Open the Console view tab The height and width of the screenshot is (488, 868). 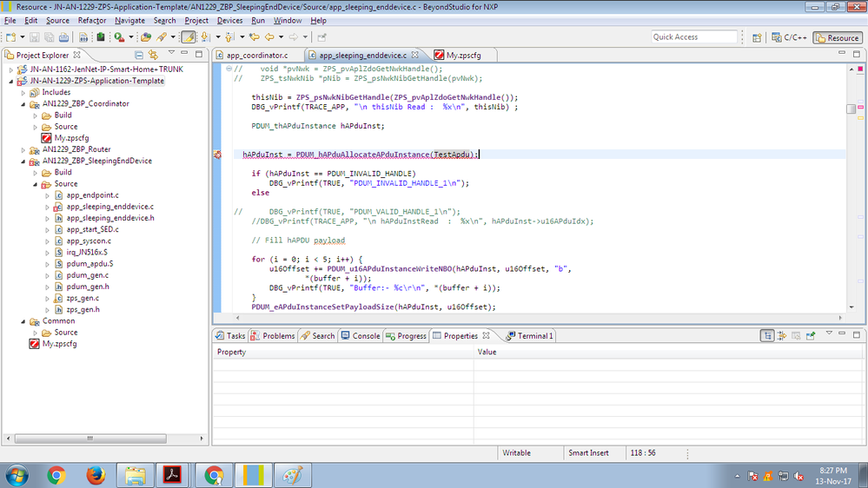[361, 336]
